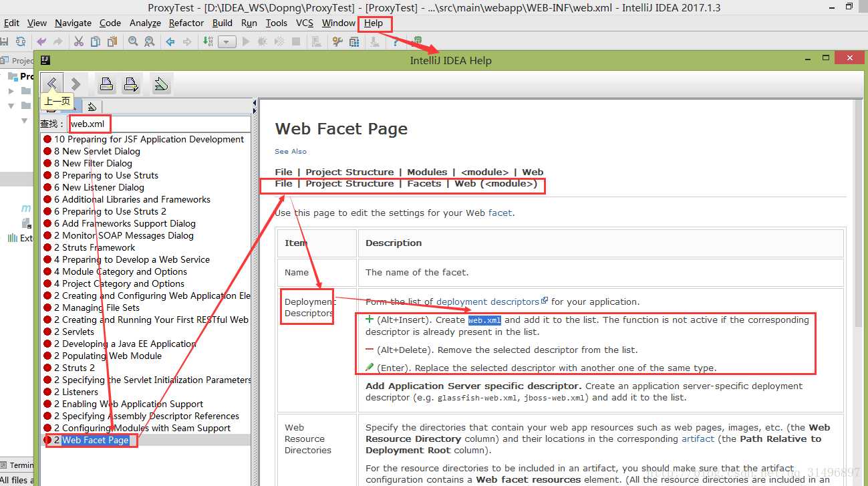868x486 pixels.
Task: Open the Window menu
Action: coord(339,23)
